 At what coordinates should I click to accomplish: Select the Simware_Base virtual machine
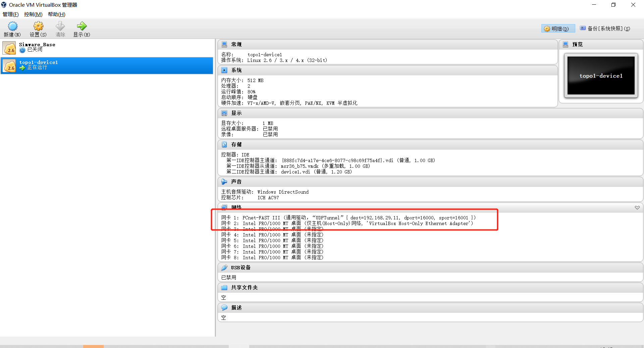pos(107,48)
